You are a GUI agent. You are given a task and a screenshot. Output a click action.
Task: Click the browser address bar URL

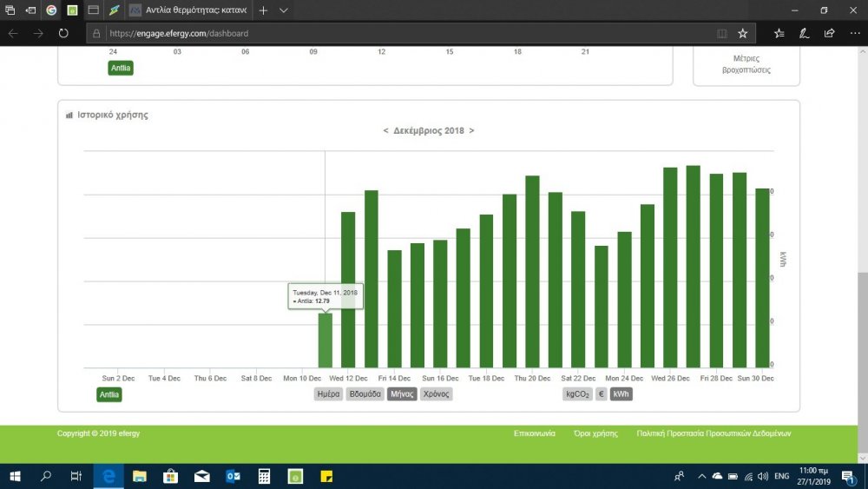click(x=178, y=33)
